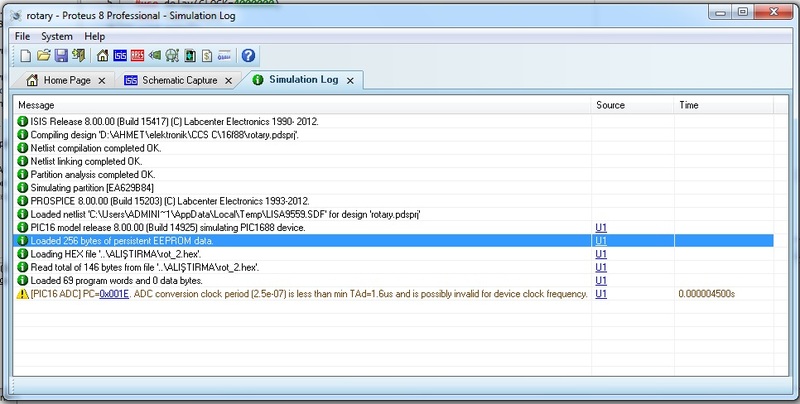The image size is (800, 404).
Task: Maximize the Proteus window
Action: click(x=743, y=12)
